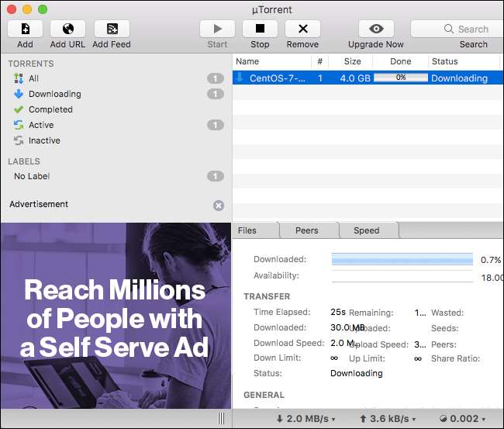
Task: Click the LABELS section heading
Action: point(24,161)
